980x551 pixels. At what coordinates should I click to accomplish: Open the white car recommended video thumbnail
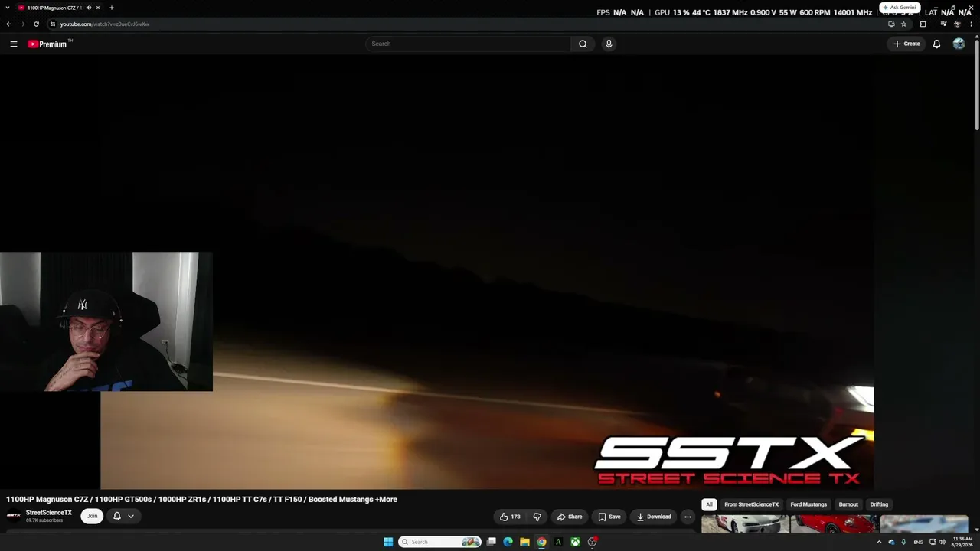[745, 524]
